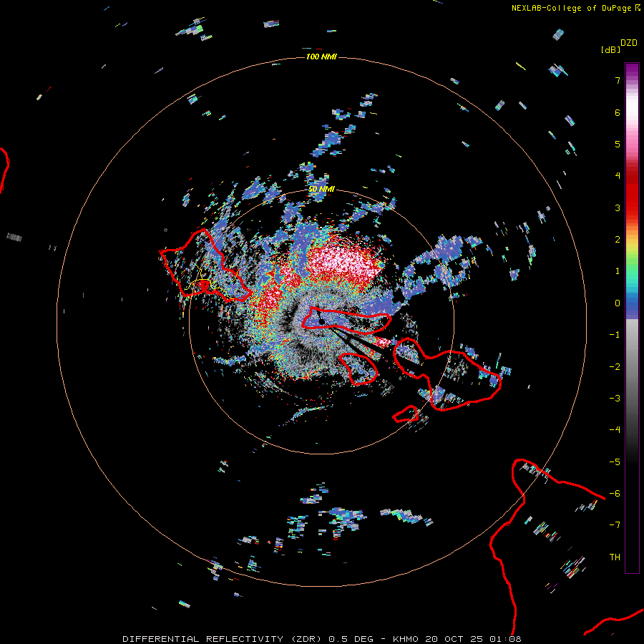Click the -3 value on the ZDR scale
The width and height of the screenshot is (644, 644).
pos(615,399)
